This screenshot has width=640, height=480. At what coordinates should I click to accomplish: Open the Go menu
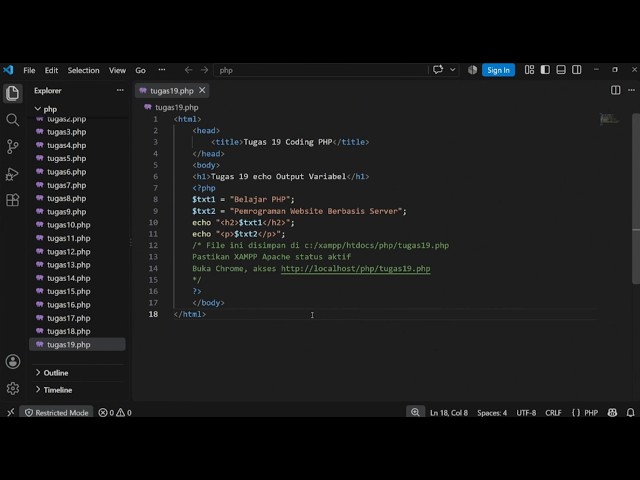[140, 70]
